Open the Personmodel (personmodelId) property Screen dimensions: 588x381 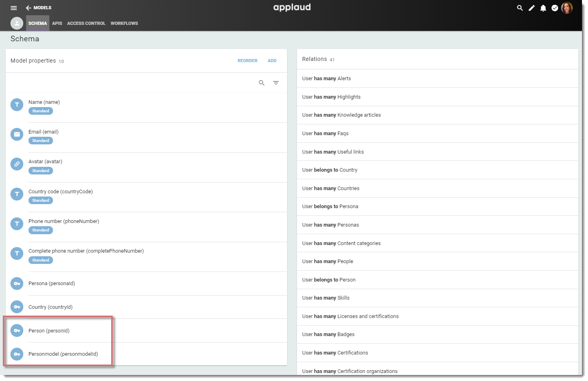pos(63,354)
